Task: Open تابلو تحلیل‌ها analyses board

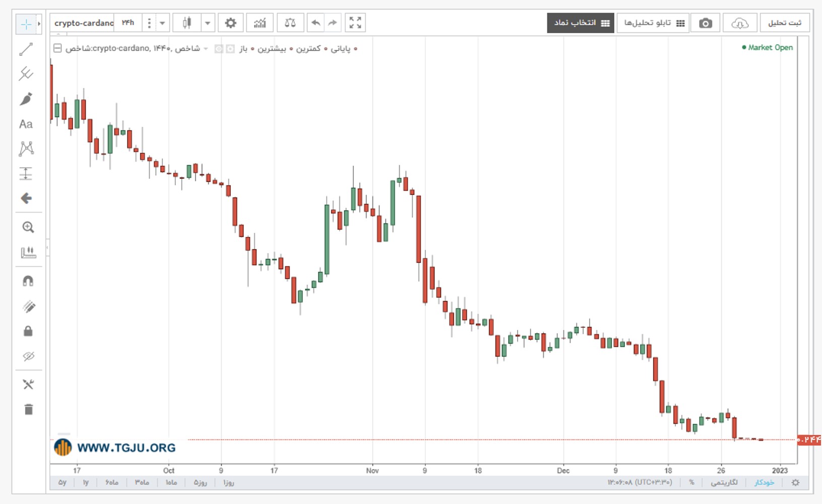Action: pyautogui.click(x=653, y=23)
